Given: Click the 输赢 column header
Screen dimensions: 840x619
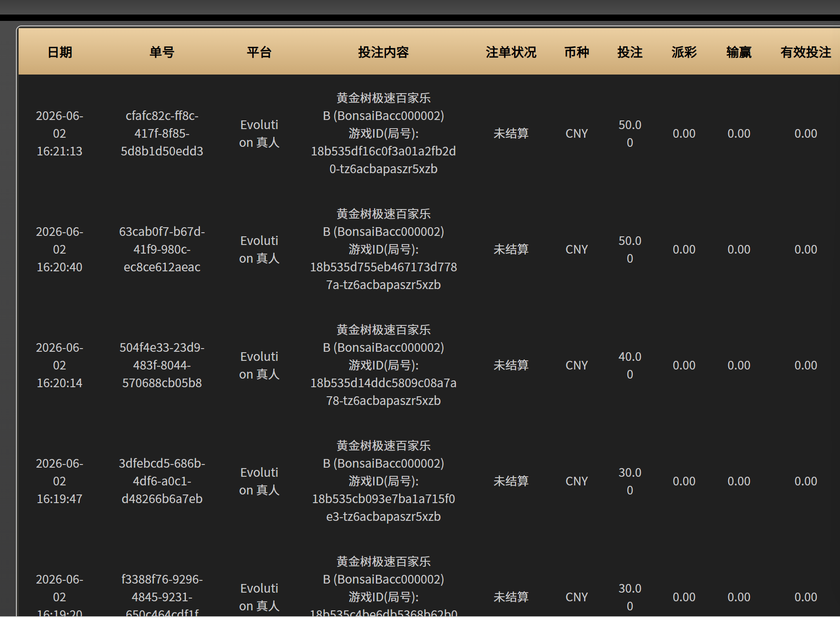Looking at the screenshot, I should [x=739, y=52].
